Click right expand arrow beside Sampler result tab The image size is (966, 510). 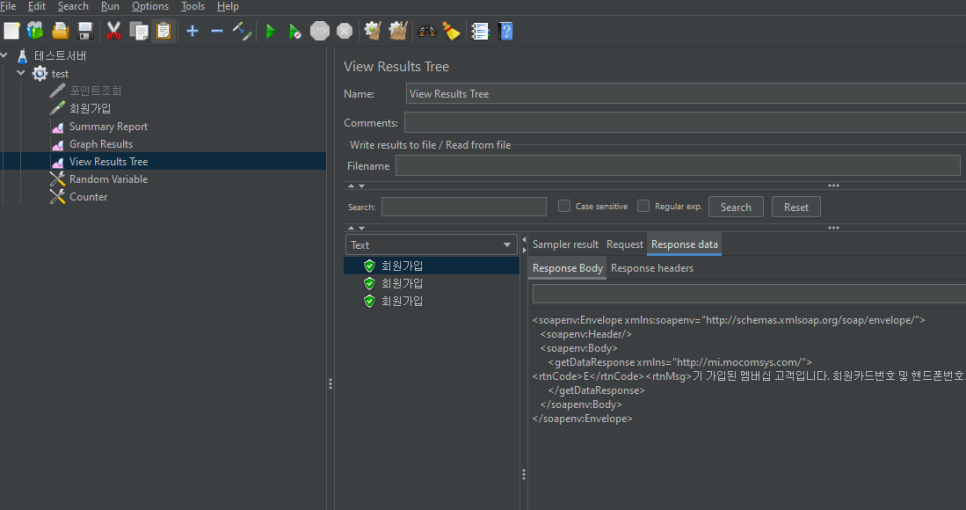click(524, 250)
